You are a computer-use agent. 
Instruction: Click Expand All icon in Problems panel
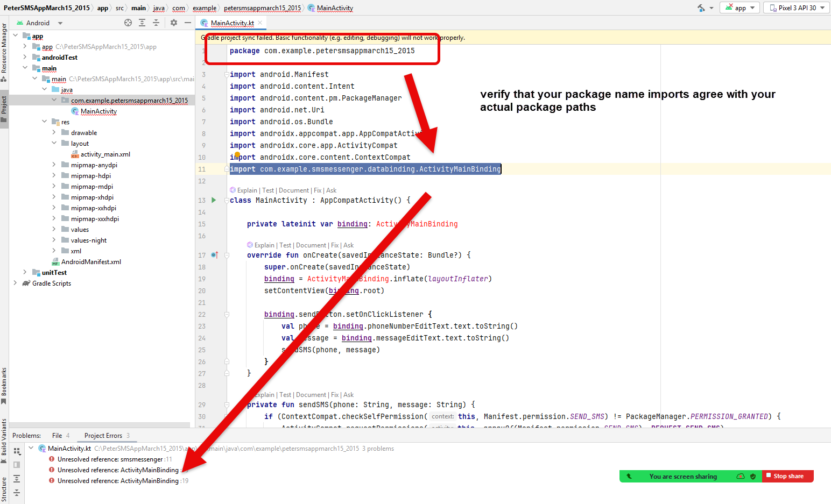pyautogui.click(x=17, y=479)
